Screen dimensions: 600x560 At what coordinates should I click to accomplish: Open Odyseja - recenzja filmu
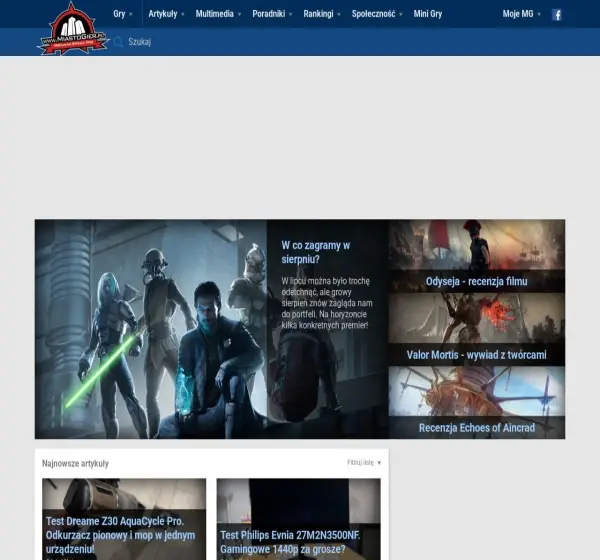pos(476,281)
